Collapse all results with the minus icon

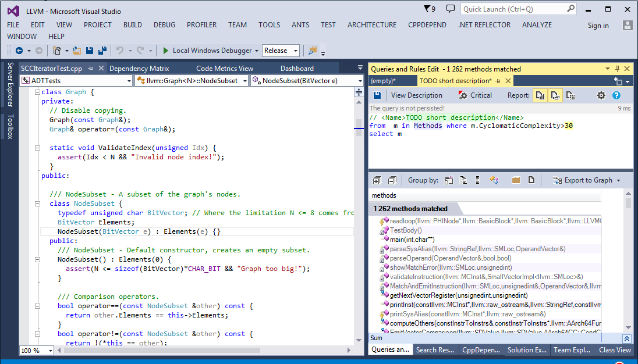tap(392, 180)
